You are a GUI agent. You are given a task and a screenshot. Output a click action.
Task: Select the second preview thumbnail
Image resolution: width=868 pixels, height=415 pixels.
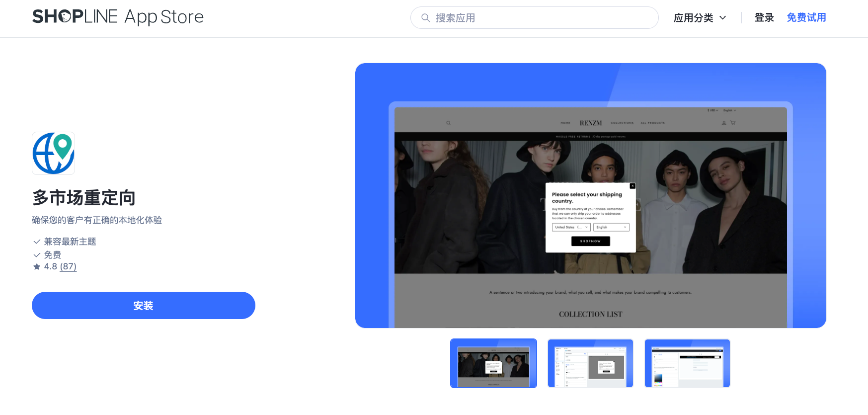tap(590, 363)
